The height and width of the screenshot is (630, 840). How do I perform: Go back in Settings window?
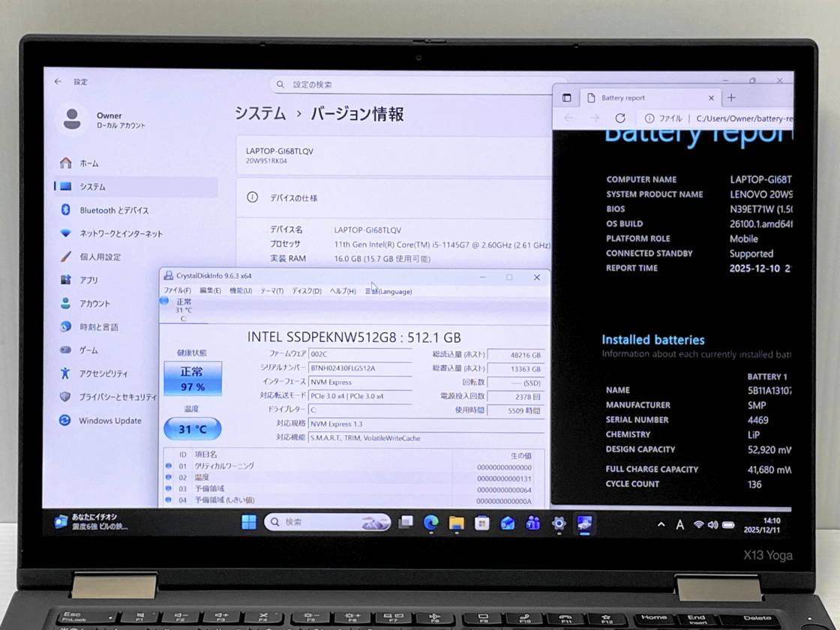click(x=58, y=82)
